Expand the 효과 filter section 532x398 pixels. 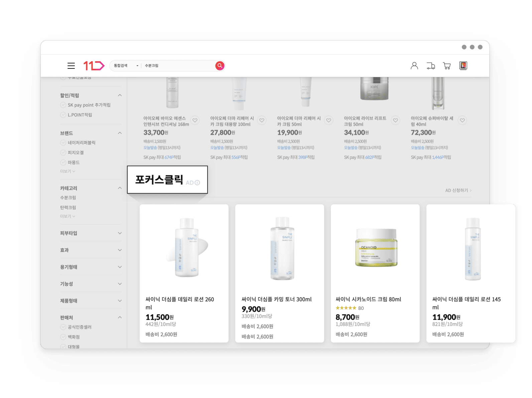coord(120,250)
